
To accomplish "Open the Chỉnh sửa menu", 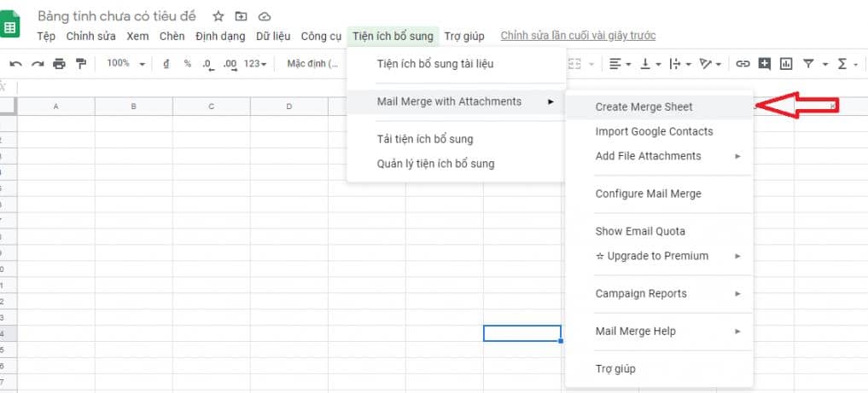I will (x=90, y=37).
